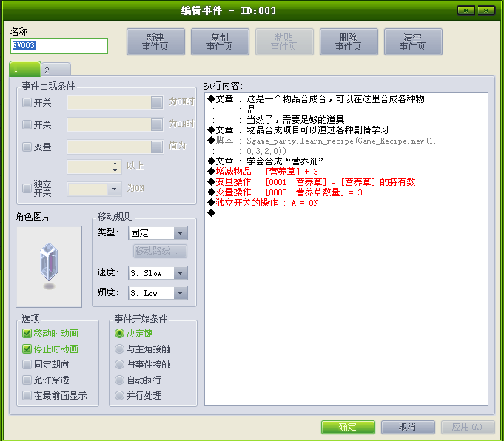The image size is (504, 441).
Task: Click the 变量 variable field
Action: 110,147
